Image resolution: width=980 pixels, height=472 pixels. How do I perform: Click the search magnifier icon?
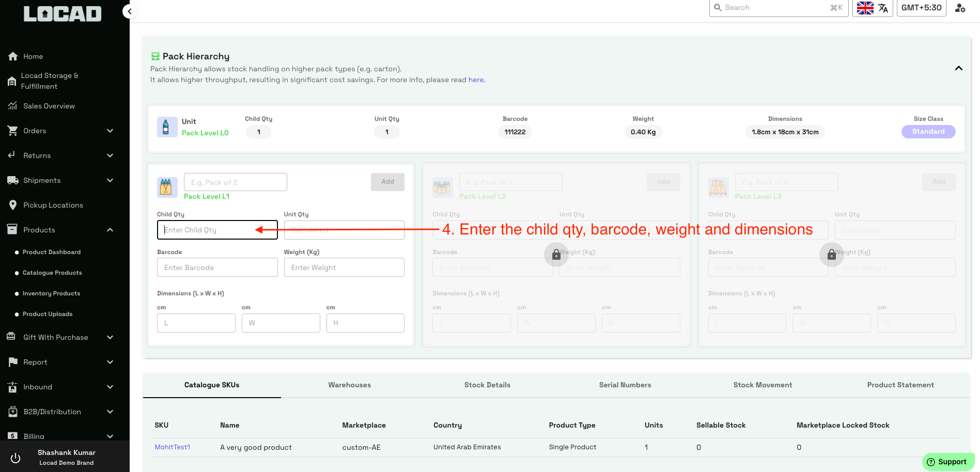(718, 7)
